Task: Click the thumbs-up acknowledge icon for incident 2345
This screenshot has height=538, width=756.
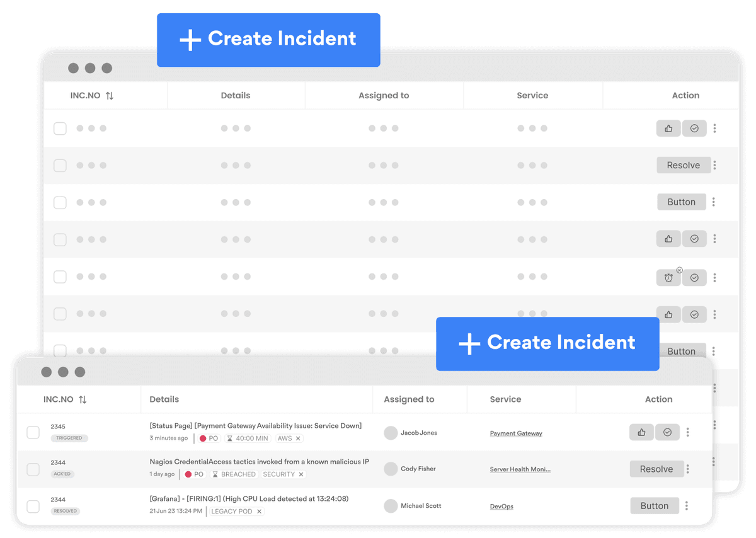Action: click(641, 432)
